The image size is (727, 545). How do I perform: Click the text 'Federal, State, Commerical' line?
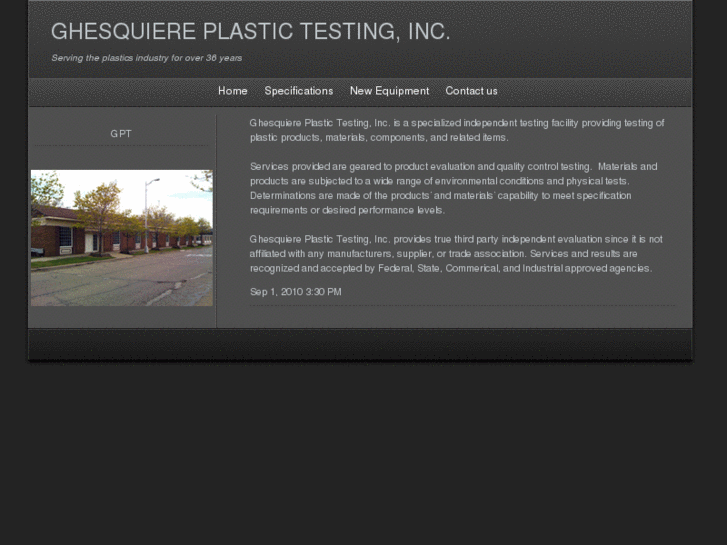point(451,268)
